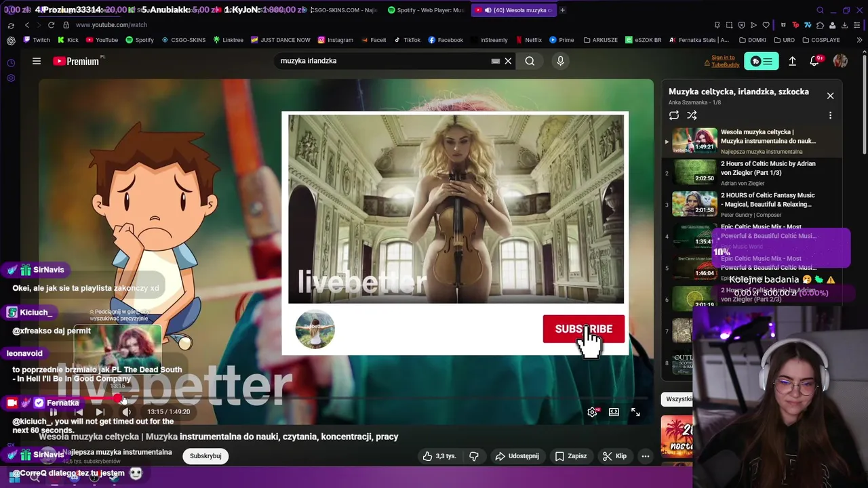Open the on-screen keyboard icon in search
Image resolution: width=868 pixels, height=488 pixels.
[496, 61]
